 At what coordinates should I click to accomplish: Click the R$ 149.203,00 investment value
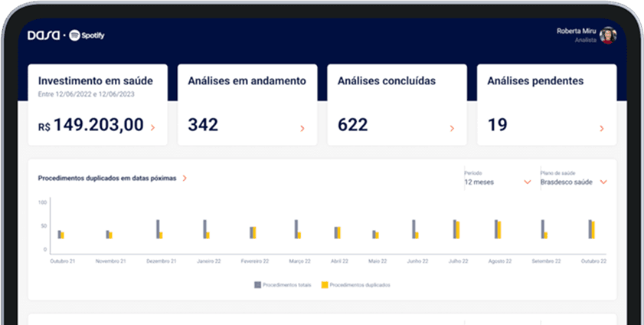[91, 125]
